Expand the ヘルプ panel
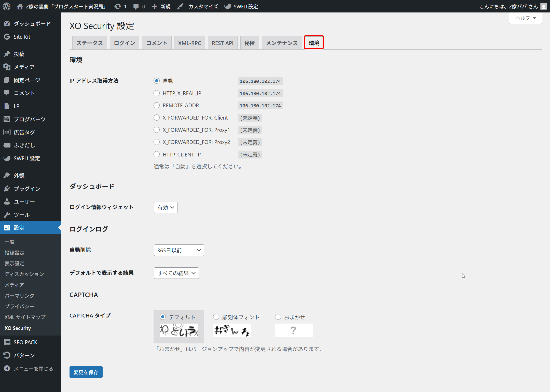 click(x=526, y=18)
